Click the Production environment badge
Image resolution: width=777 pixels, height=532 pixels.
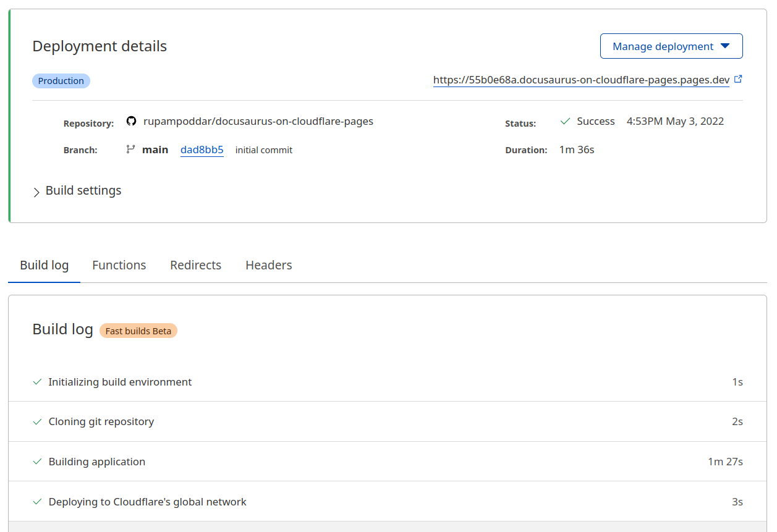pyautogui.click(x=61, y=81)
